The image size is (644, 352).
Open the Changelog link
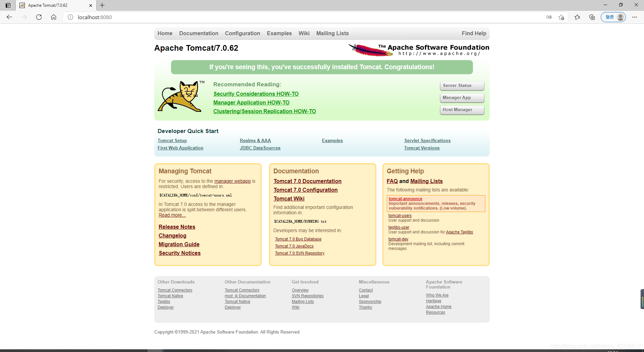pyautogui.click(x=172, y=236)
